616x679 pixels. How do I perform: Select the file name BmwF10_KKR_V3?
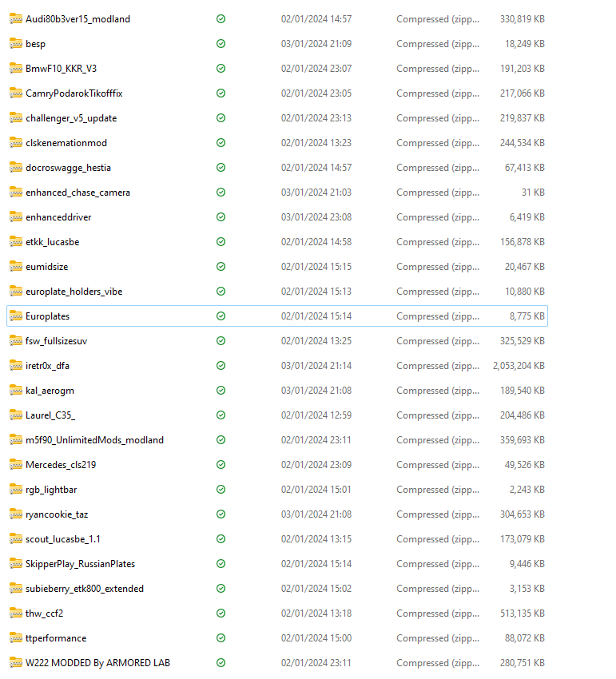pos(61,69)
